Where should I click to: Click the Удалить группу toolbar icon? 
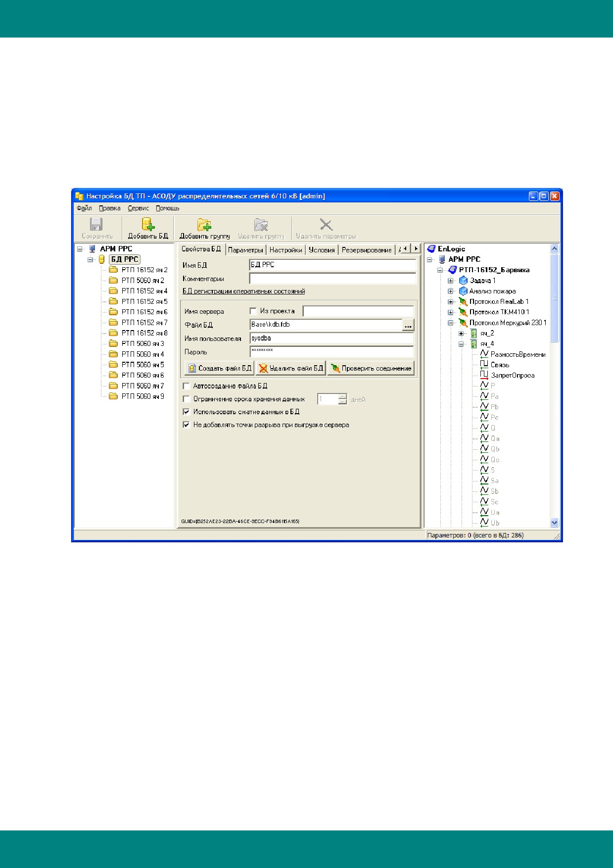[261, 225]
